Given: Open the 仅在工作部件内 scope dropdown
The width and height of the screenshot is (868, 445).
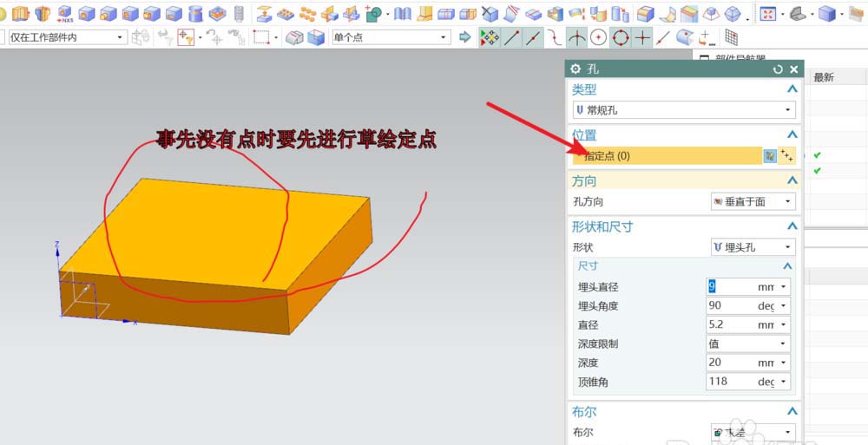Looking at the screenshot, I should [67, 37].
